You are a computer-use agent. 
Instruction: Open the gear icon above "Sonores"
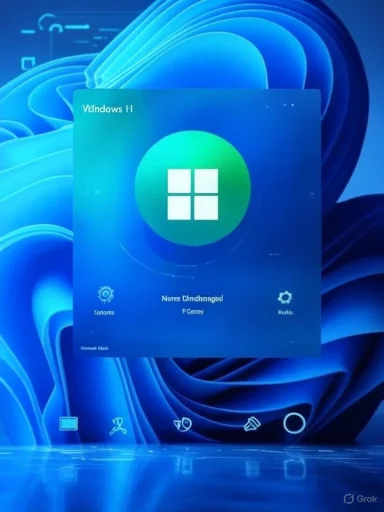pyautogui.click(x=106, y=294)
